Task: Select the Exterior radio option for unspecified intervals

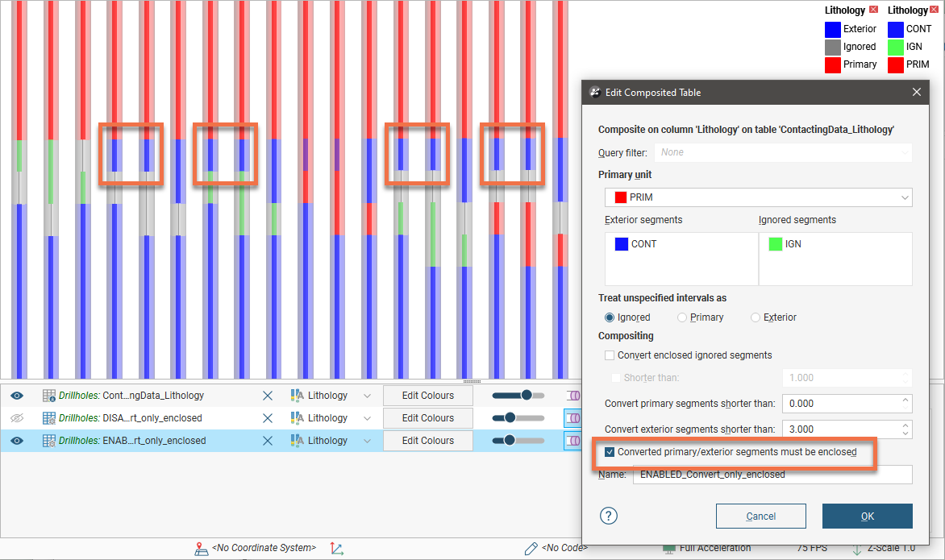Action: click(756, 317)
